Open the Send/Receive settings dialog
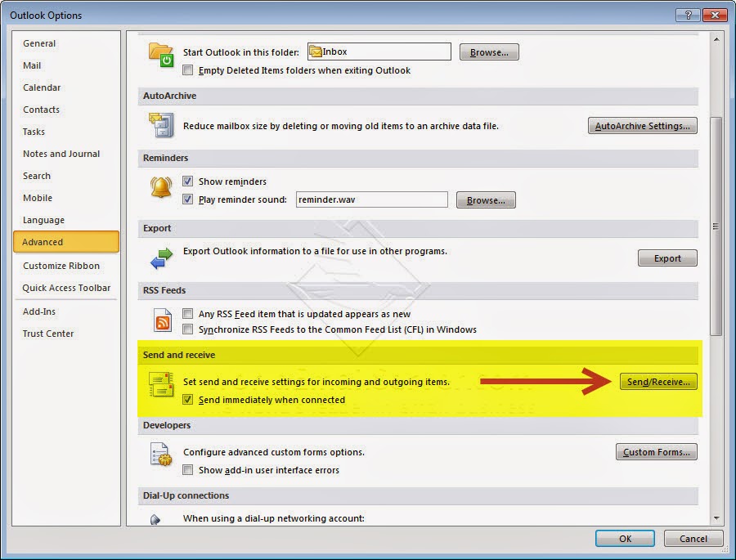 click(658, 381)
